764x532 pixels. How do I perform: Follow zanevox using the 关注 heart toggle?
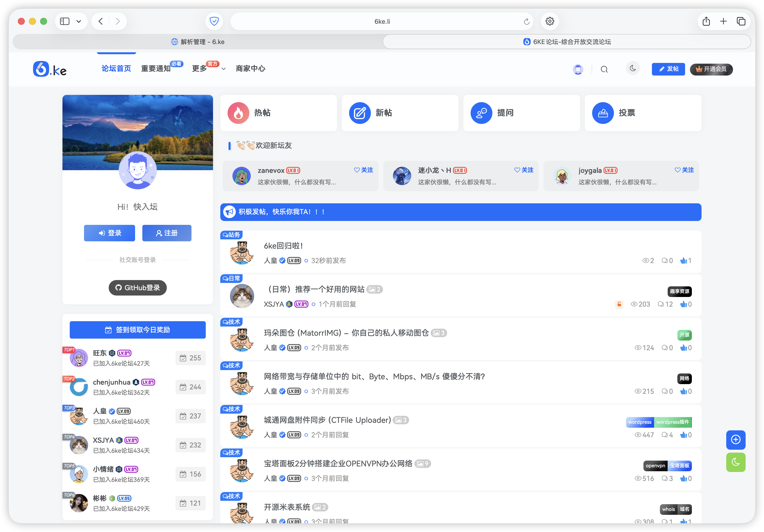click(x=363, y=170)
